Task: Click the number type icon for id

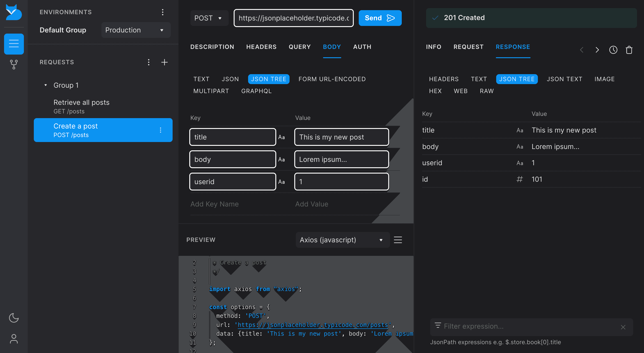Action: [520, 179]
